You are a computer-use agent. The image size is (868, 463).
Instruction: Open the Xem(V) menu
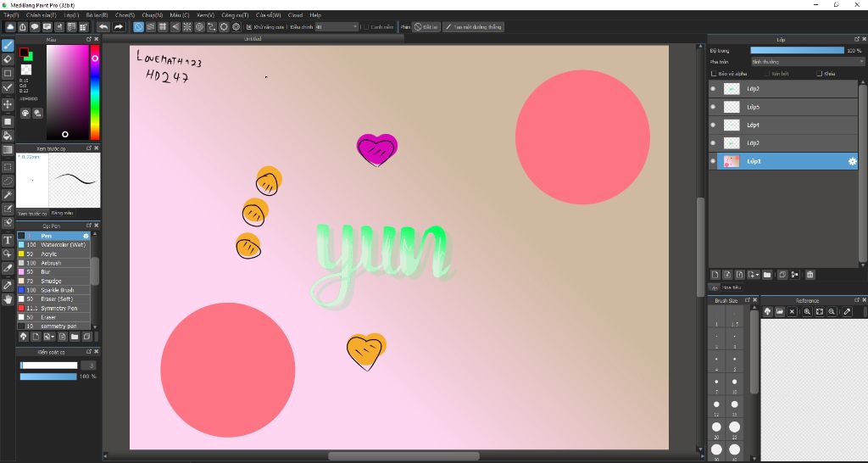pos(205,15)
